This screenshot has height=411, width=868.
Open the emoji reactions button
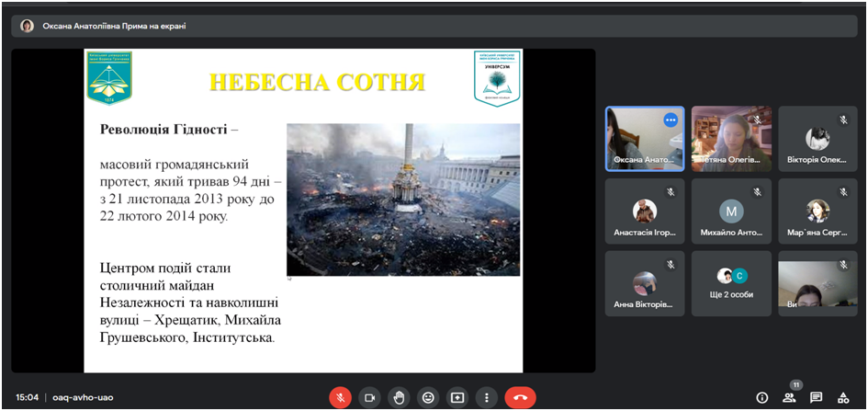[428, 398]
